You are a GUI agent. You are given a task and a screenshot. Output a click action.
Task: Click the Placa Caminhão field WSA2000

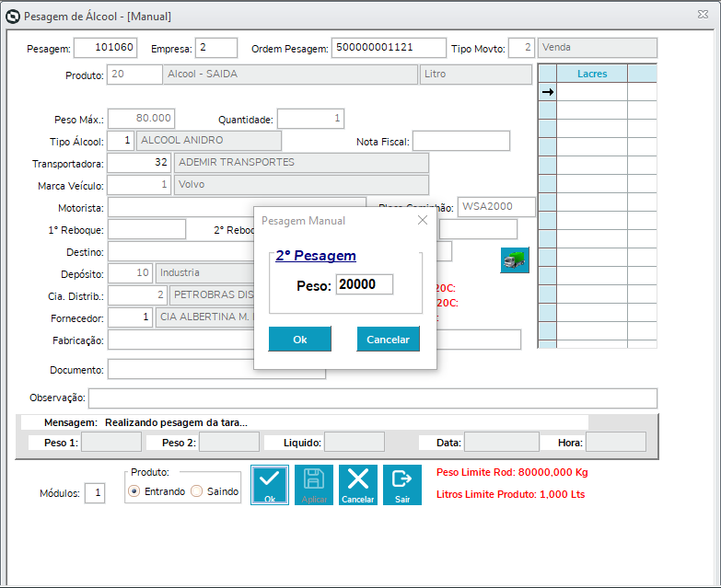click(496, 207)
